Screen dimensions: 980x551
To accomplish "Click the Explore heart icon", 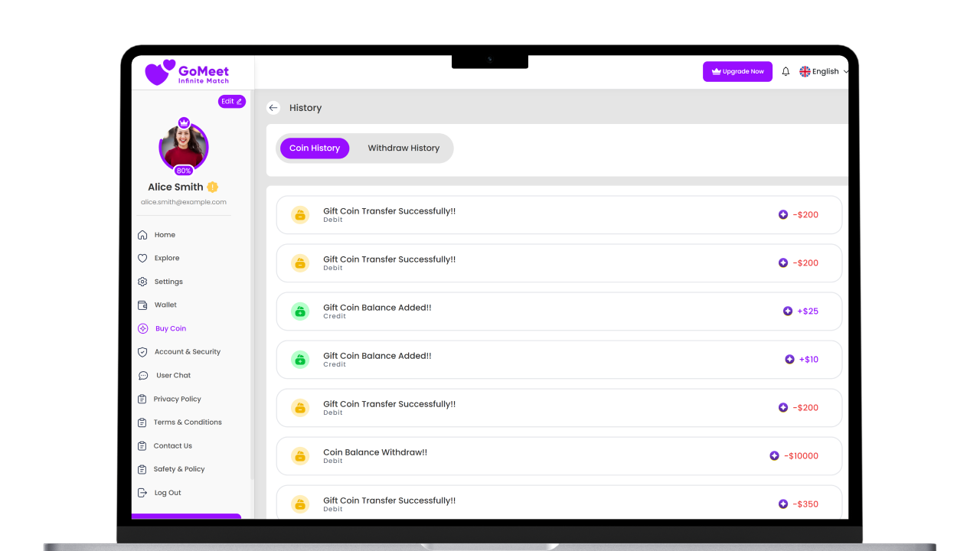I will tap(142, 259).
